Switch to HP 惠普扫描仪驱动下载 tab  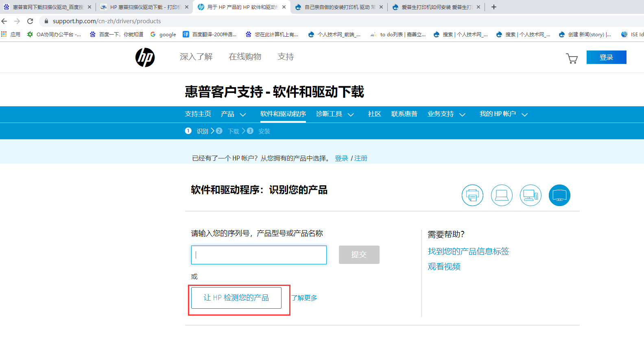[144, 7]
